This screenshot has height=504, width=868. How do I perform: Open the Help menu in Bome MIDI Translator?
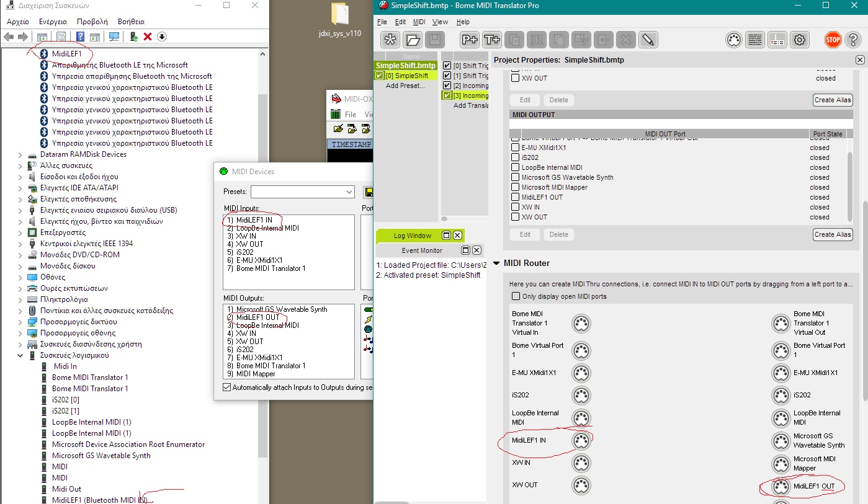tap(463, 22)
